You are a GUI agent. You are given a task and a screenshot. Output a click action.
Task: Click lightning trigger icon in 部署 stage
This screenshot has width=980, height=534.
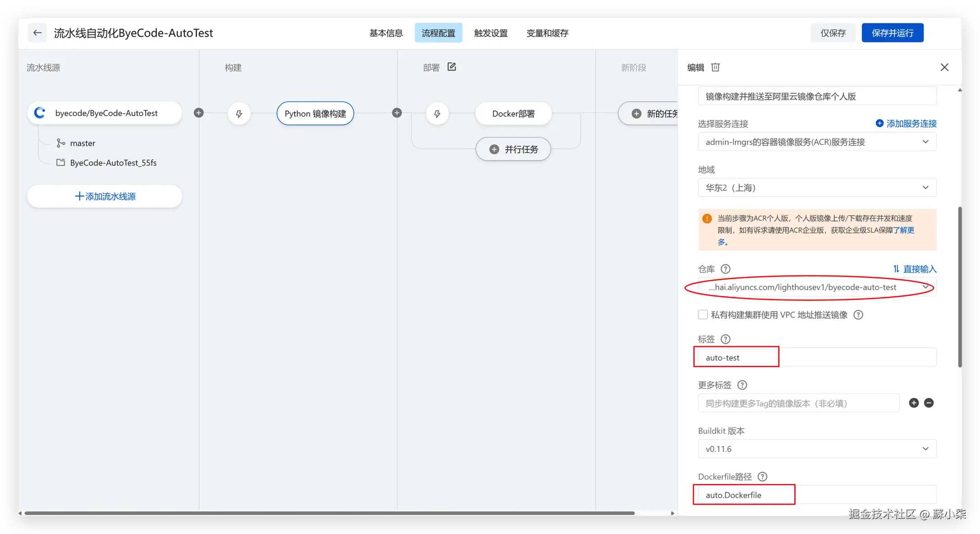pos(437,114)
